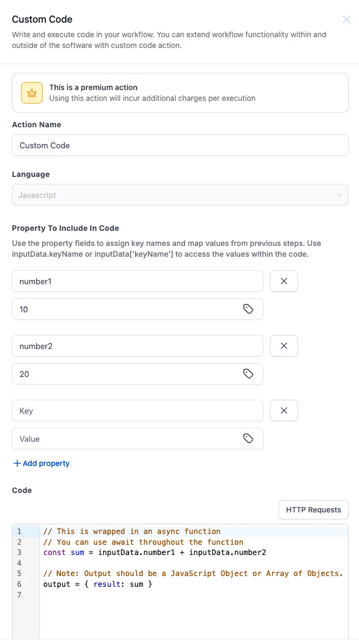
Task: Remove the number2 property row
Action: [284, 346]
